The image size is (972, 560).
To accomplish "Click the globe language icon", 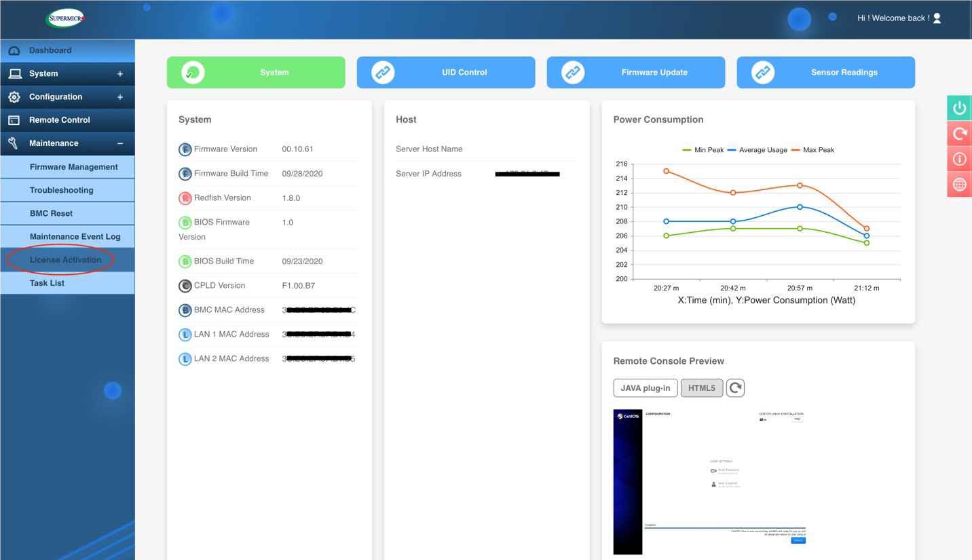I will (x=959, y=185).
